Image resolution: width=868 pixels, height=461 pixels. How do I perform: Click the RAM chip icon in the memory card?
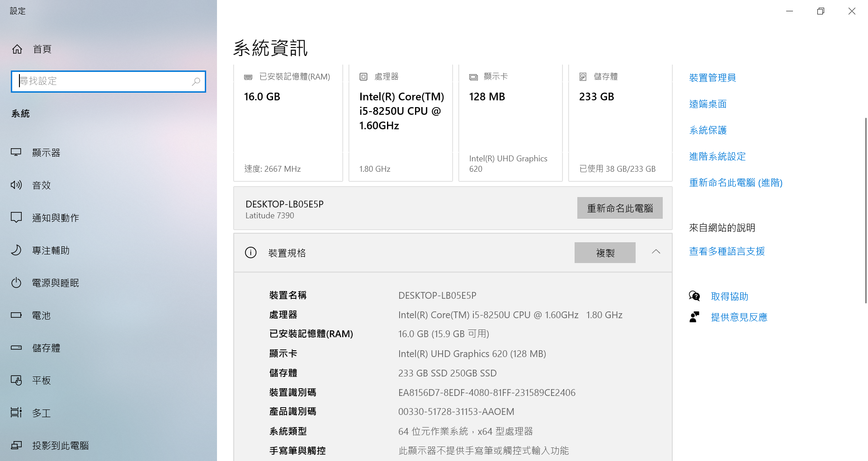[x=248, y=77]
